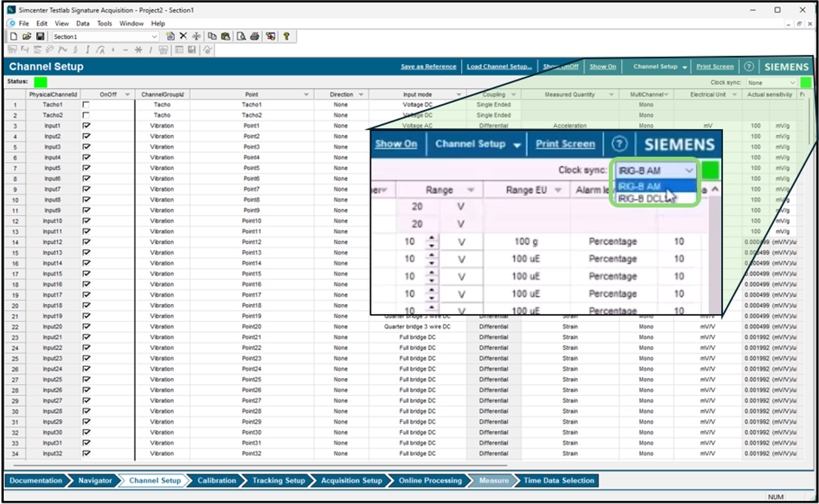Expand the Clock sync dropdown set to None

(x=772, y=82)
